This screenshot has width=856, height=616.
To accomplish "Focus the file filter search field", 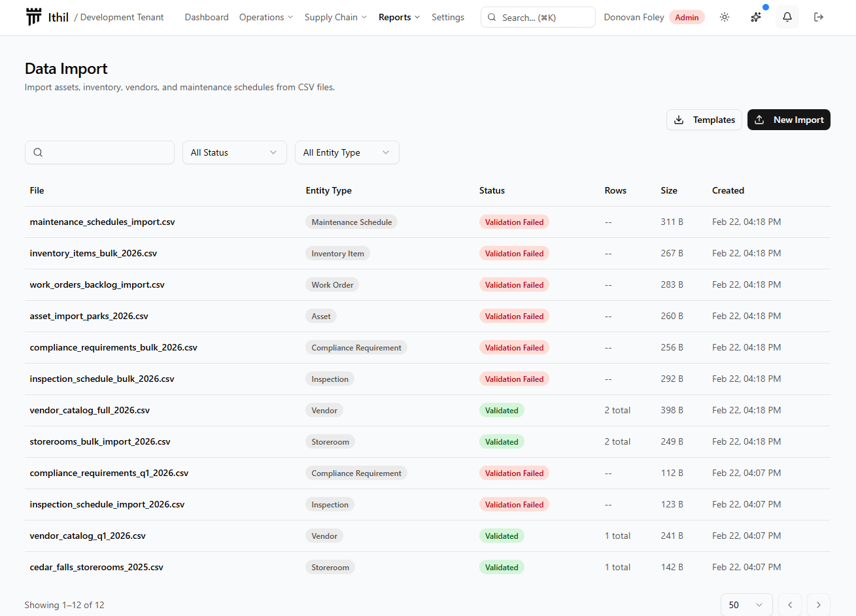I will (x=99, y=152).
